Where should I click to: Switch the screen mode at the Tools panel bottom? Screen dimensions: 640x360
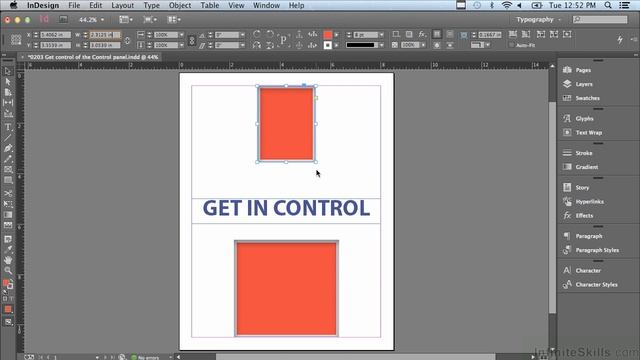click(8, 322)
